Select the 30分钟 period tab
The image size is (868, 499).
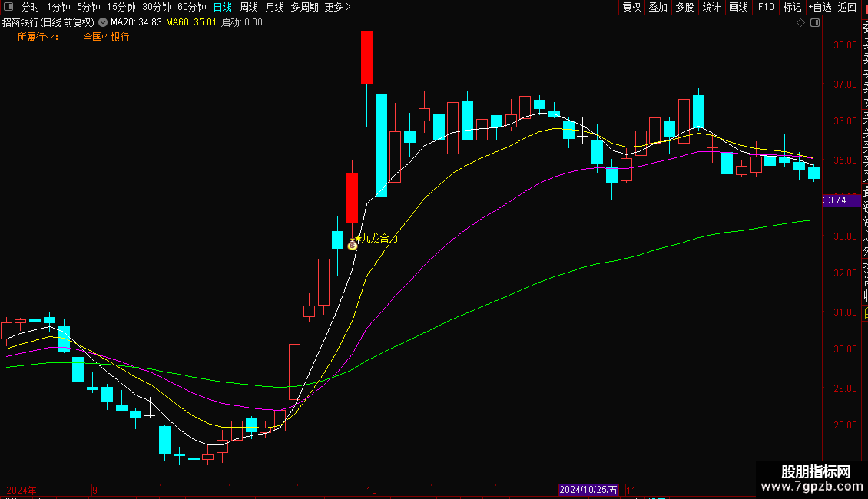(x=157, y=7)
